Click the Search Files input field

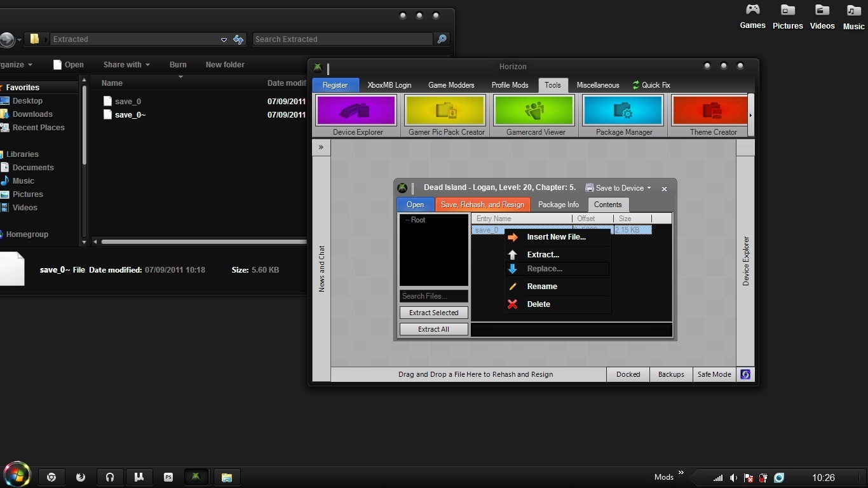(433, 296)
